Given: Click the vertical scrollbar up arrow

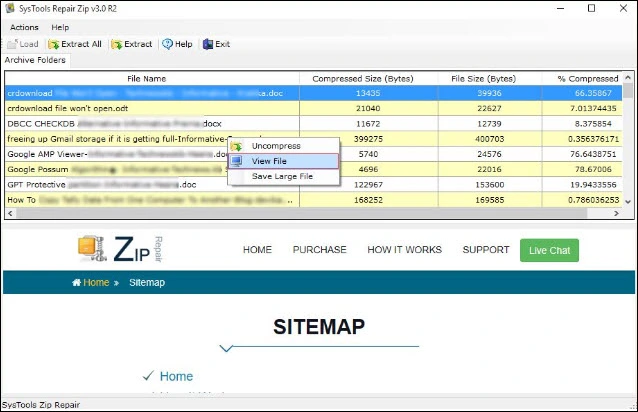Looking at the screenshot, I should click(628, 77).
